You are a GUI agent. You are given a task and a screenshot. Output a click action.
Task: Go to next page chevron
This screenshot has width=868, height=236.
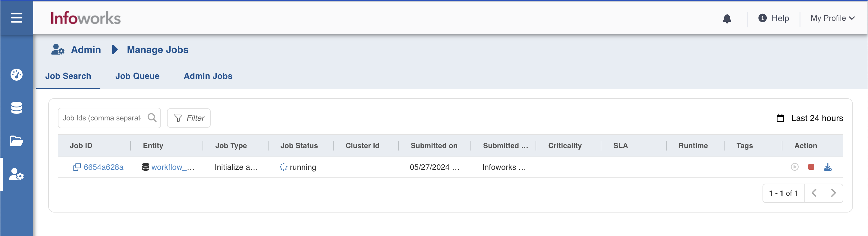(x=833, y=193)
